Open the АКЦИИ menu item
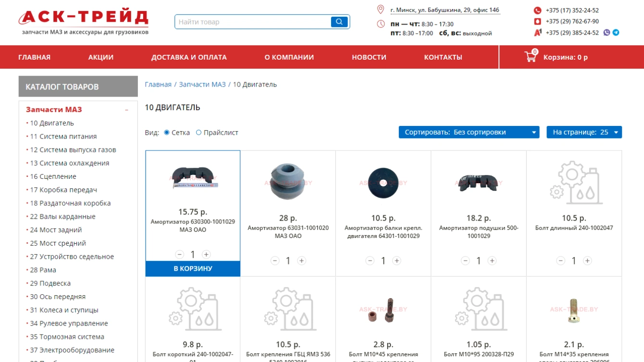 (x=101, y=57)
